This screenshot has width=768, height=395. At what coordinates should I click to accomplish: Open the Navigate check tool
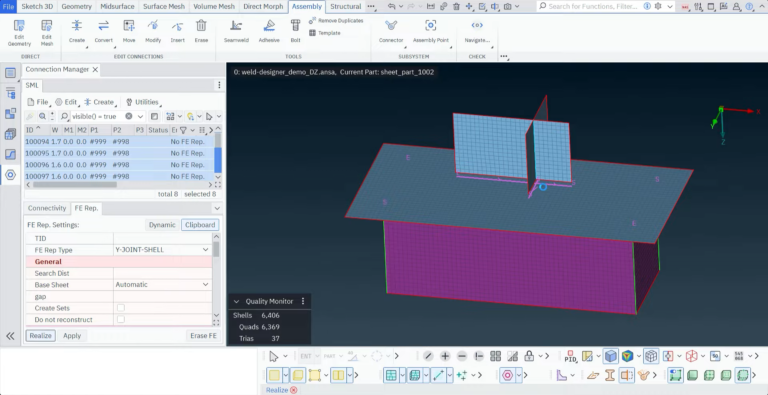[477, 32]
